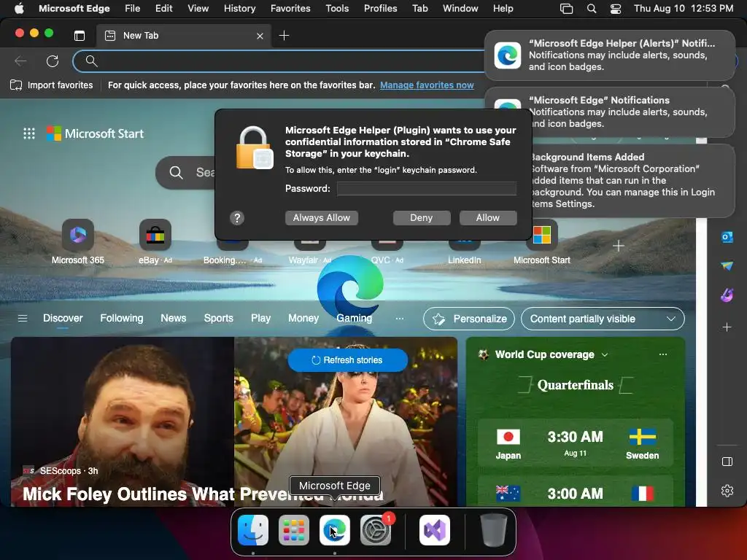The height and width of the screenshot is (560, 747).
Task: Click Import favorites
Action: (x=52, y=85)
